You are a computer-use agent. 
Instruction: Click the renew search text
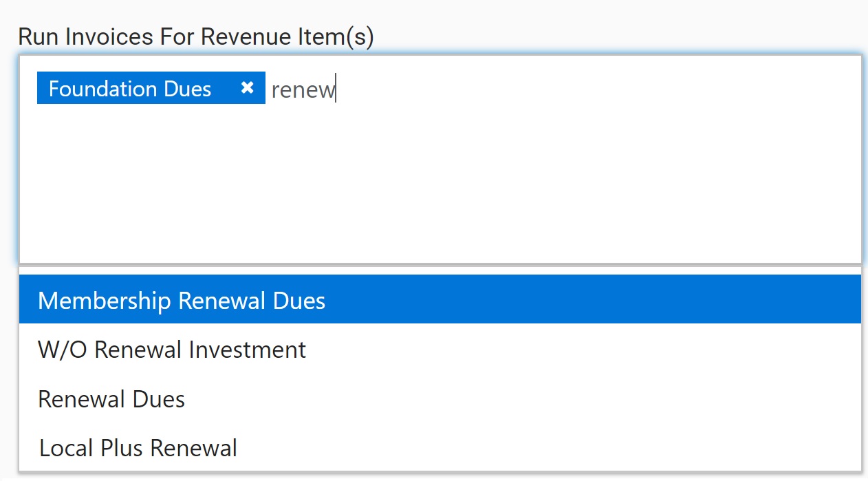point(303,89)
